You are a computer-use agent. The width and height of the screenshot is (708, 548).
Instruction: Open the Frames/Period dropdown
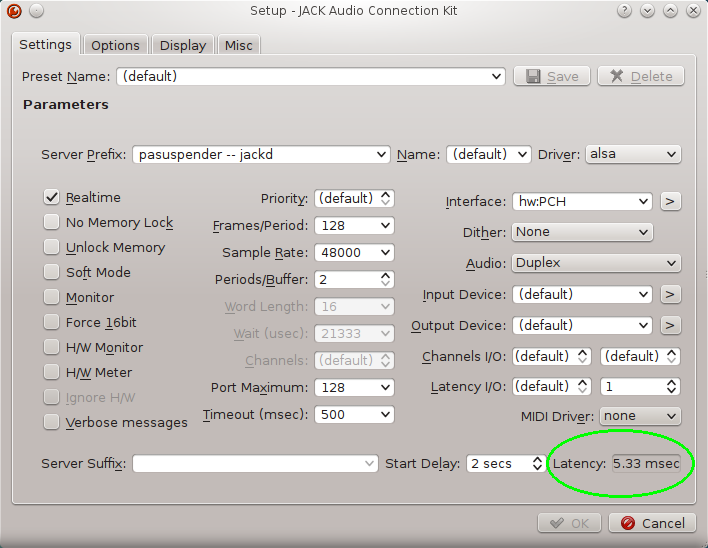coord(354,226)
